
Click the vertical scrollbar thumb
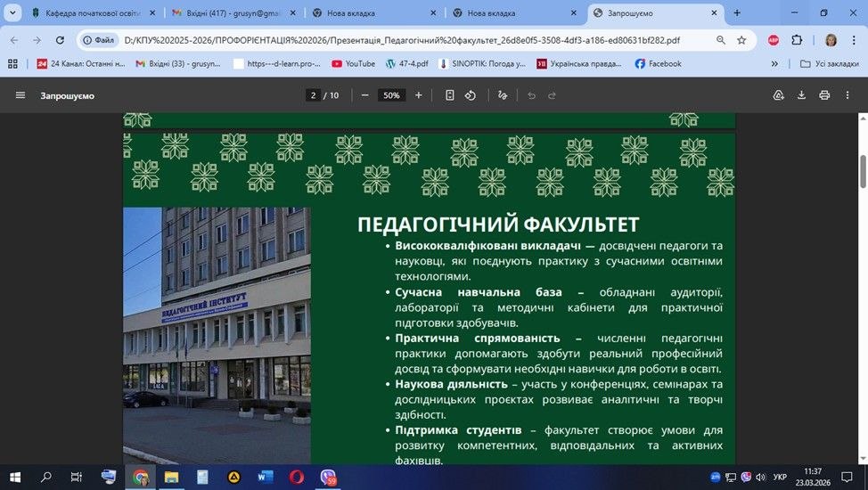click(x=862, y=171)
